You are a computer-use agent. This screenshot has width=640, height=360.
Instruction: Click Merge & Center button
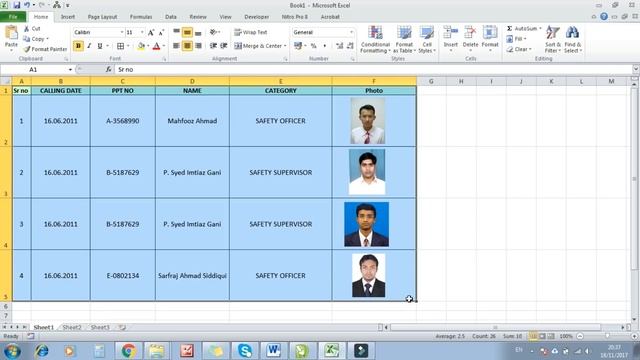[258, 46]
